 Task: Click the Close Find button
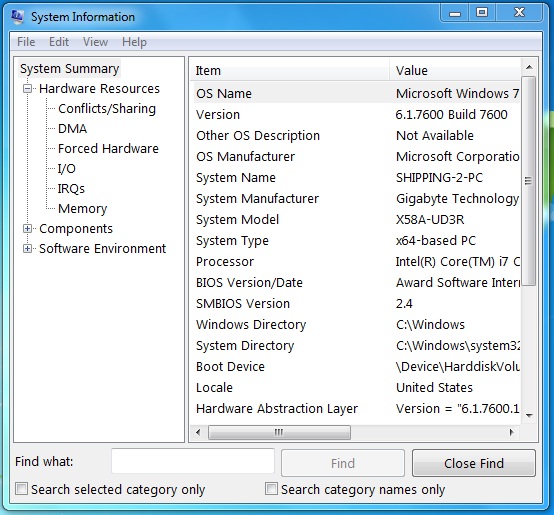(x=474, y=463)
